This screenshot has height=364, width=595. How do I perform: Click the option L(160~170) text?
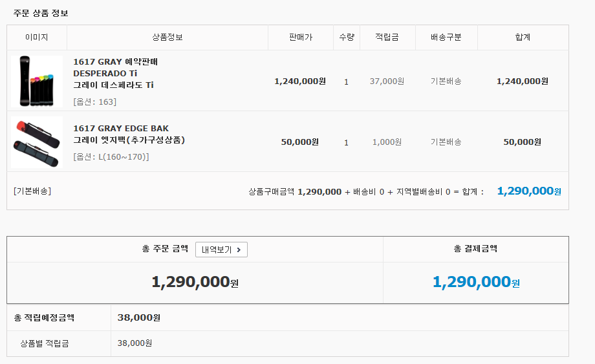[111, 156]
